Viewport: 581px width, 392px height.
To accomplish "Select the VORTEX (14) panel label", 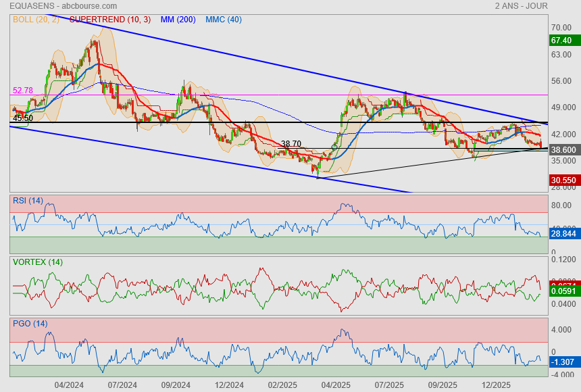I will click(36, 262).
